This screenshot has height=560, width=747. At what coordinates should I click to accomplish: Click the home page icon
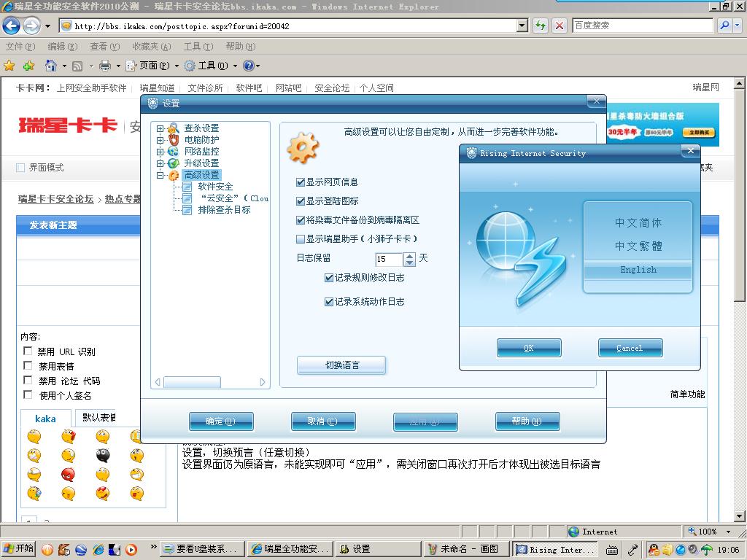pyautogui.click(x=50, y=66)
